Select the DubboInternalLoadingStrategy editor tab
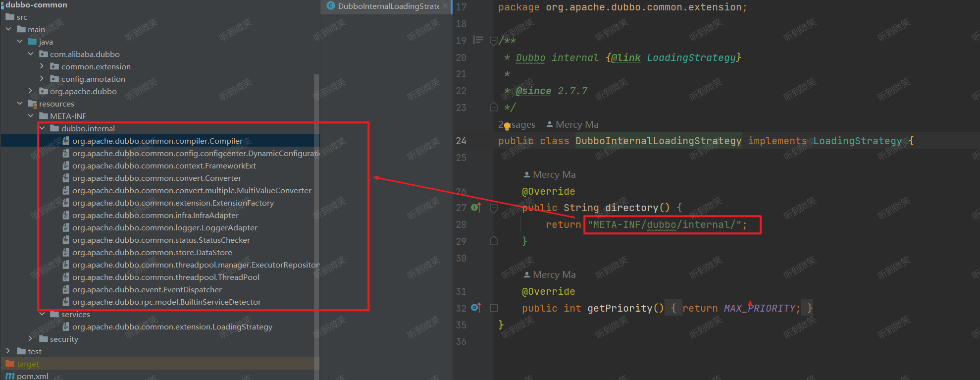 click(386, 6)
